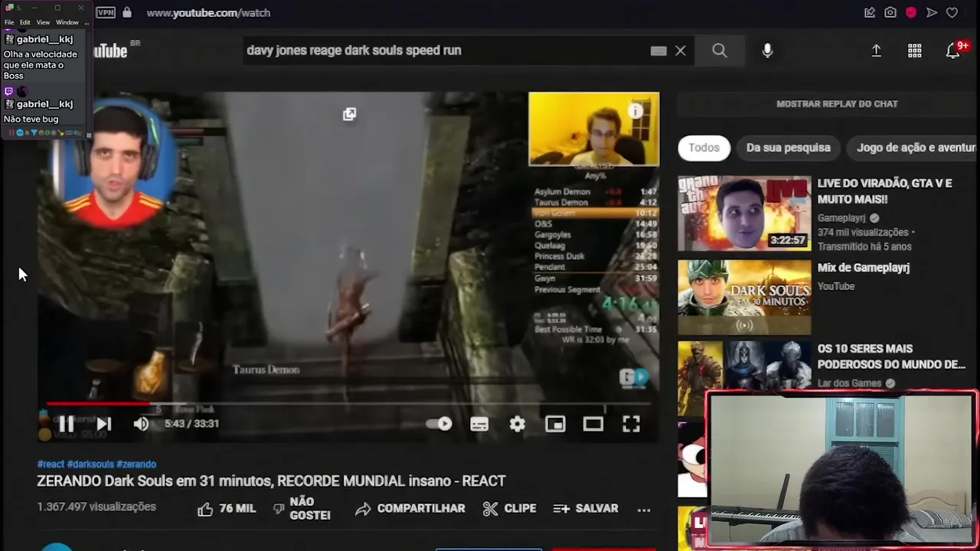This screenshot has height=551, width=980.
Task: Share the video via COMPARTILHAR
Action: [x=410, y=509]
